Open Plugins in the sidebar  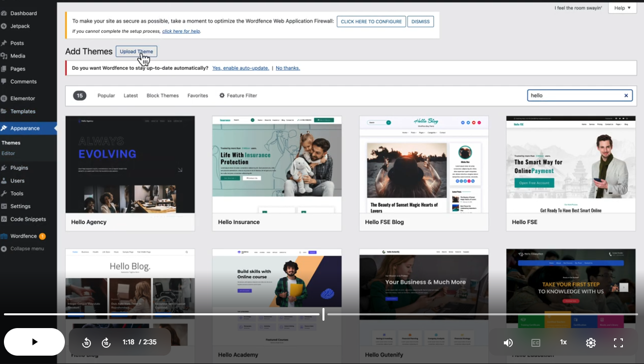click(x=19, y=168)
